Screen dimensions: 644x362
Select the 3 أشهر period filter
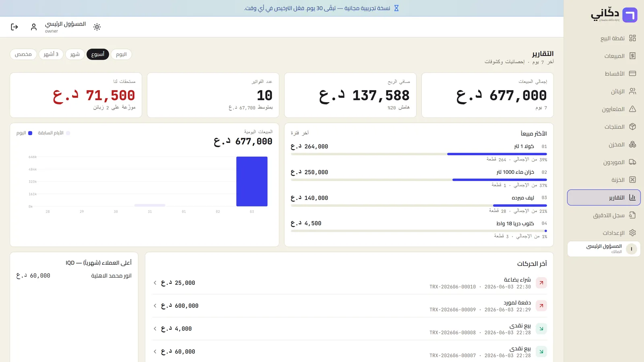(51, 54)
